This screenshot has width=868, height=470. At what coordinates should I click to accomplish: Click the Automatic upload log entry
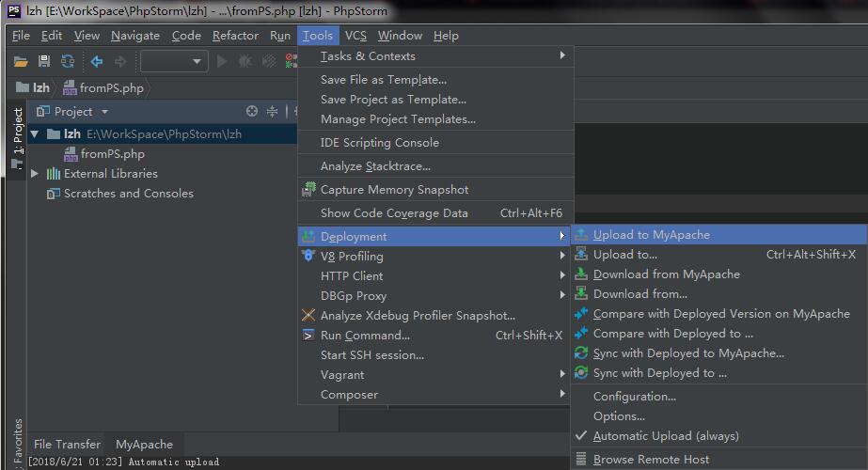tap(123, 462)
